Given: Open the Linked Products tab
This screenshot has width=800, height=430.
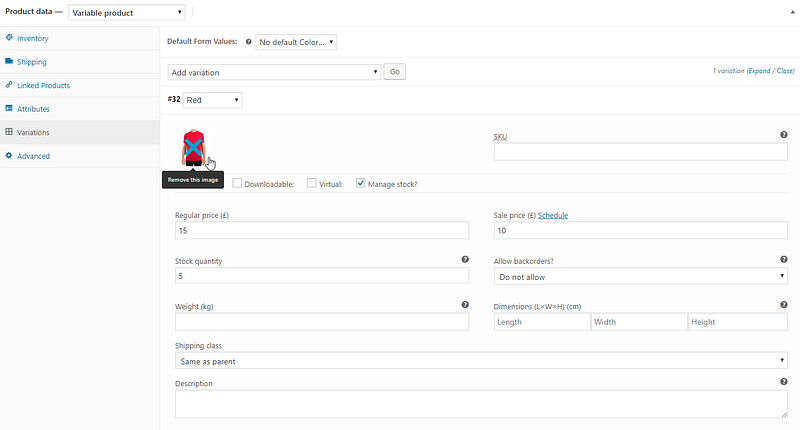Looking at the screenshot, I should tap(80, 85).
